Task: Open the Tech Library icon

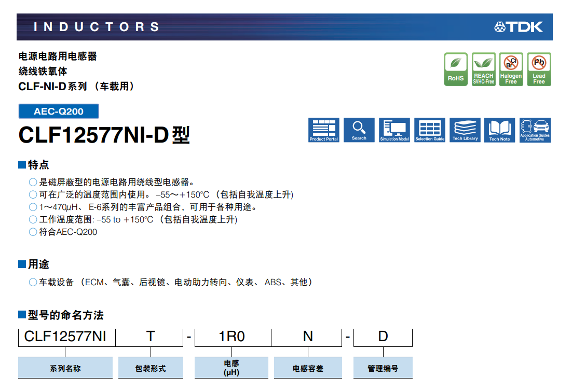Action: [x=465, y=130]
